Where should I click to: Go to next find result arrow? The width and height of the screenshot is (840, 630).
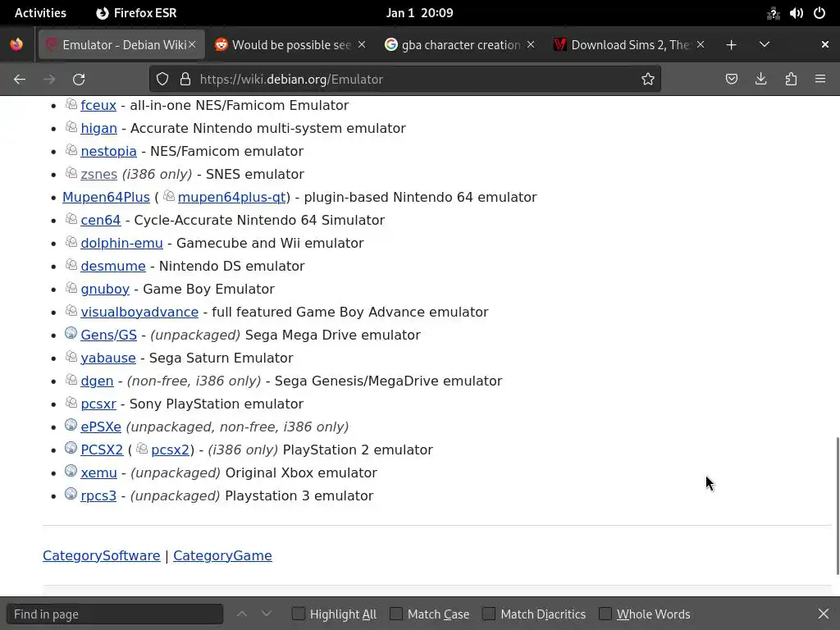[267, 614]
